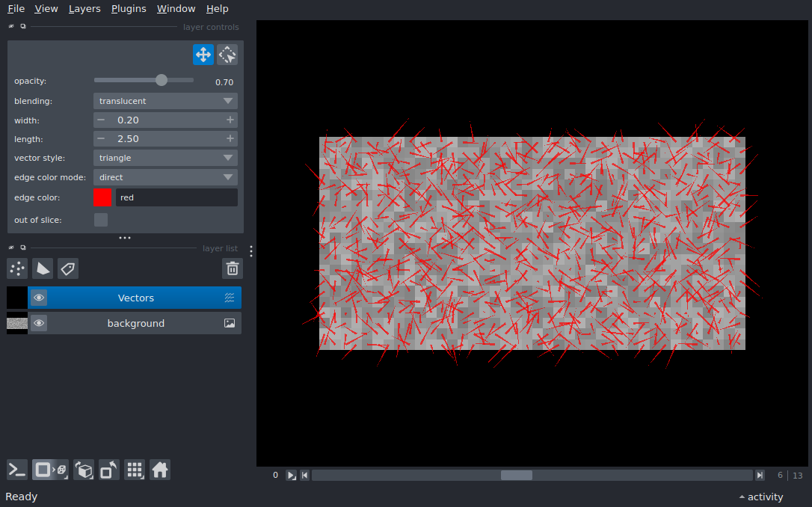Screen dimensions: 812x507
Task: Click the axis label 0
Action: click(275, 475)
